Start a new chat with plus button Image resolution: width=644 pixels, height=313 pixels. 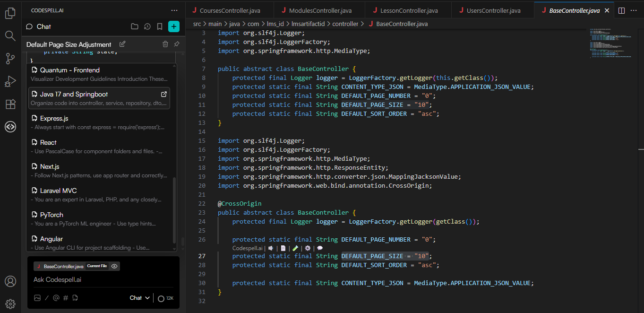[174, 26]
